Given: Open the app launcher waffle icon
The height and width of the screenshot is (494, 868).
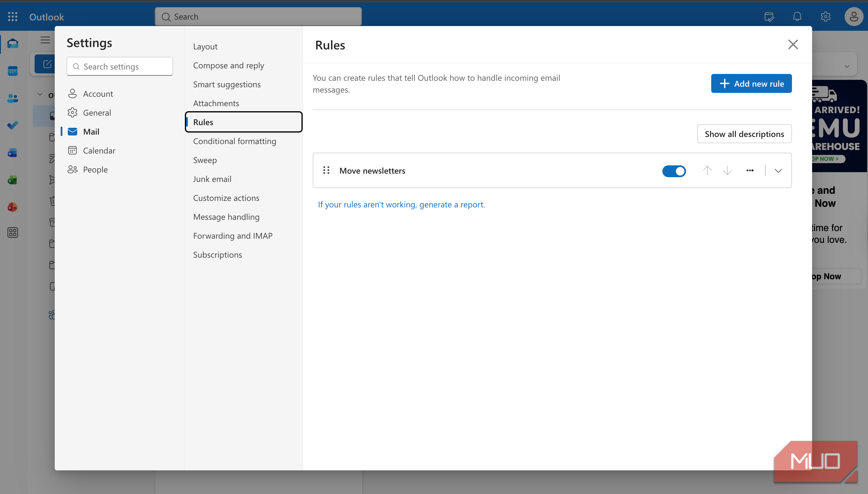Looking at the screenshot, I should click(12, 17).
